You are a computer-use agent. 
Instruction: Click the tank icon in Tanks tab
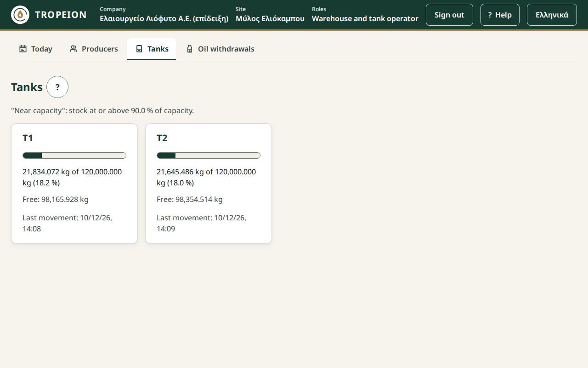click(139, 49)
